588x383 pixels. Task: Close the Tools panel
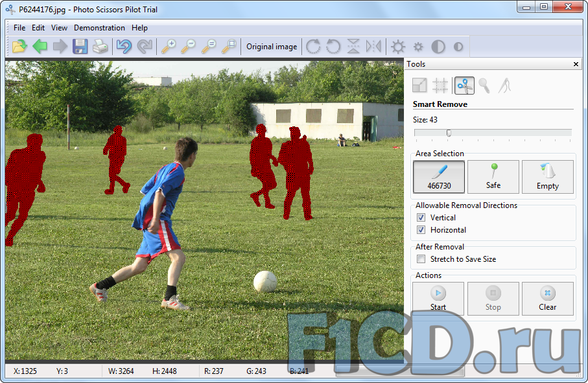[x=576, y=64]
